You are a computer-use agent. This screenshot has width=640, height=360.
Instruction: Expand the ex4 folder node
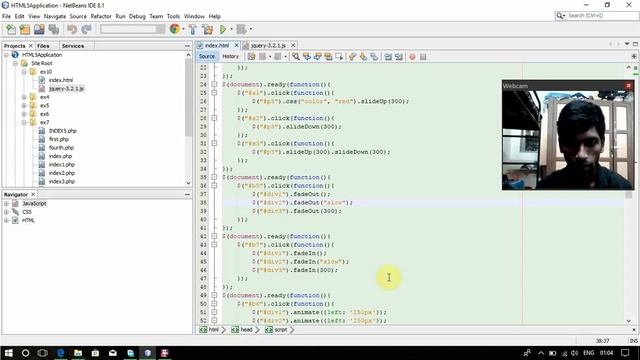(x=24, y=97)
